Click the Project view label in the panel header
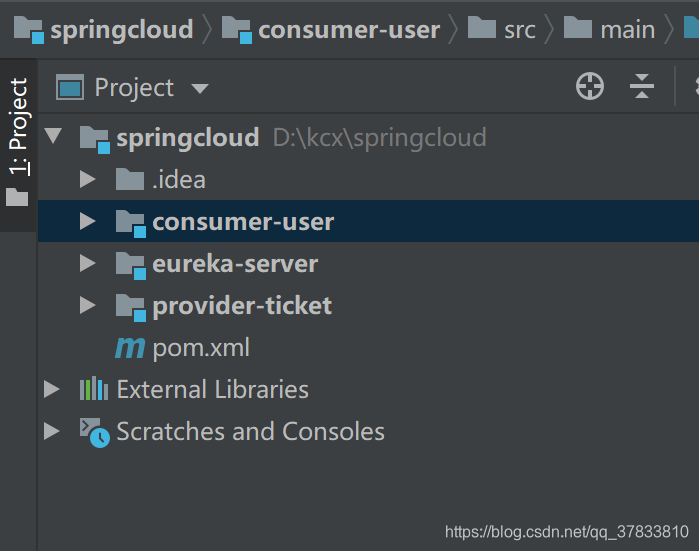This screenshot has width=699, height=551. click(x=134, y=87)
